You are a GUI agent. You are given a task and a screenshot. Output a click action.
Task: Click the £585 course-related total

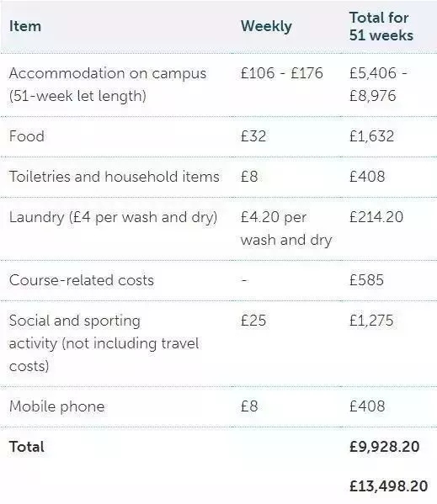(x=366, y=280)
